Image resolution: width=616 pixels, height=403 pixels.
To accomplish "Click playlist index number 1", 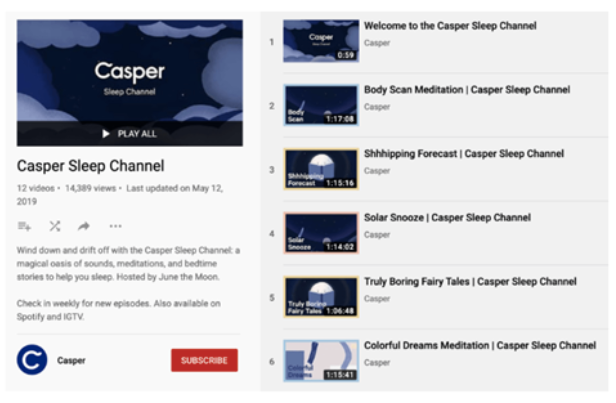I will [271, 42].
